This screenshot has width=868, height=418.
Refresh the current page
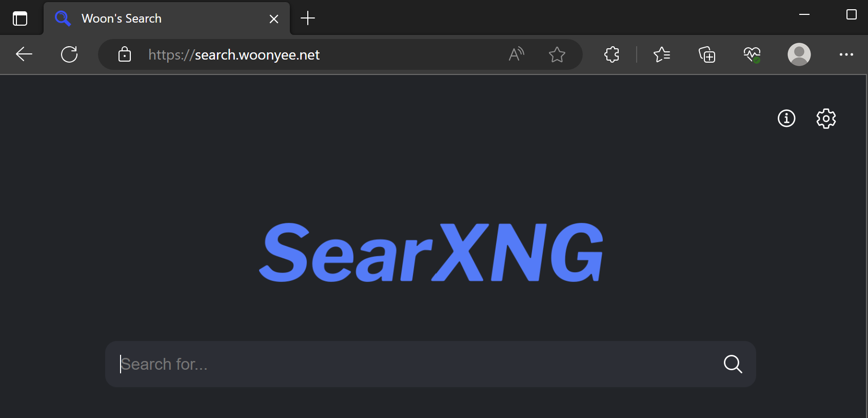click(x=69, y=54)
